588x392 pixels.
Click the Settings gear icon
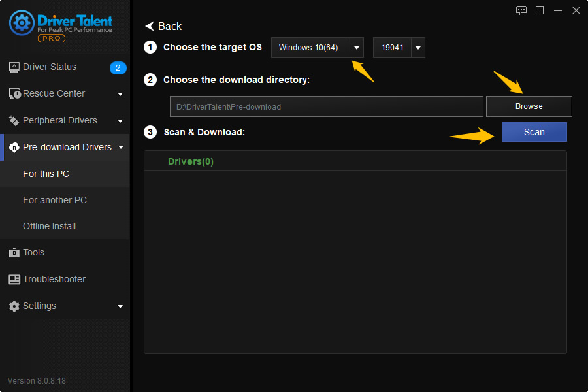point(14,306)
